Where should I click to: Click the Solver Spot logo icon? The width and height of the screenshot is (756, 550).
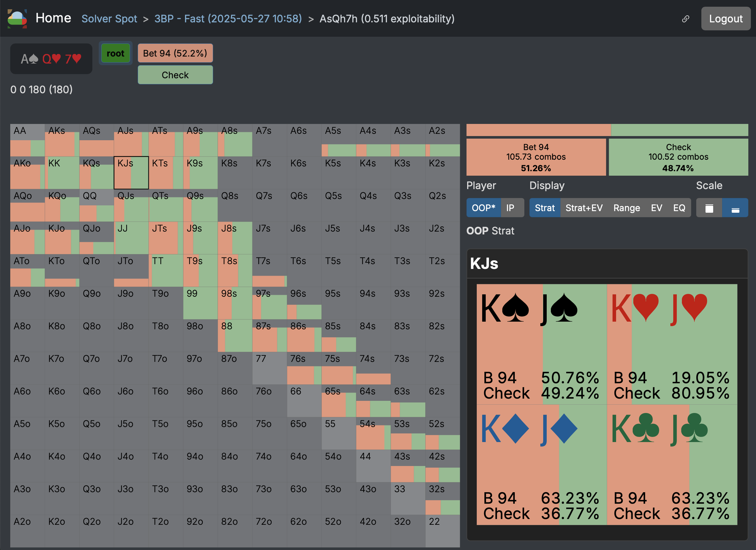click(17, 19)
